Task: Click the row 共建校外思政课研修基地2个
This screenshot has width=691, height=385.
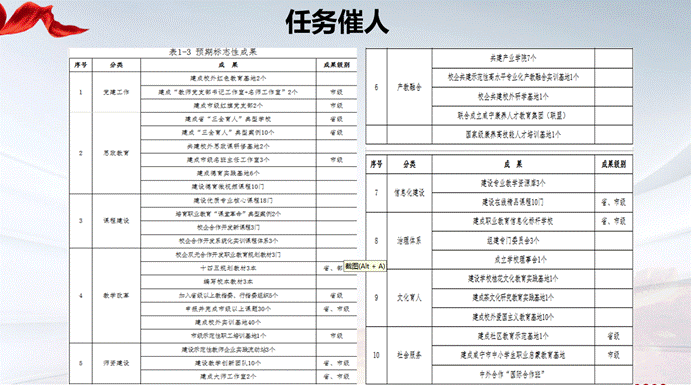Action: pyautogui.click(x=228, y=146)
